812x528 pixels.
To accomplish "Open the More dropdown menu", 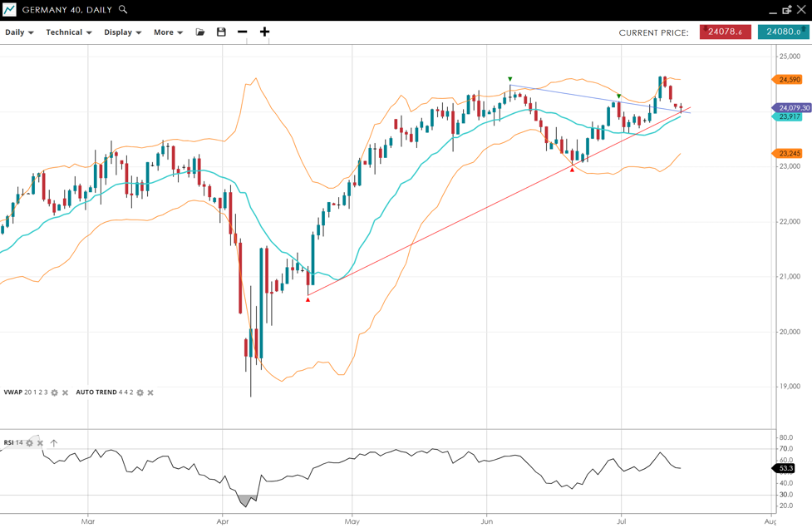I will click(168, 32).
